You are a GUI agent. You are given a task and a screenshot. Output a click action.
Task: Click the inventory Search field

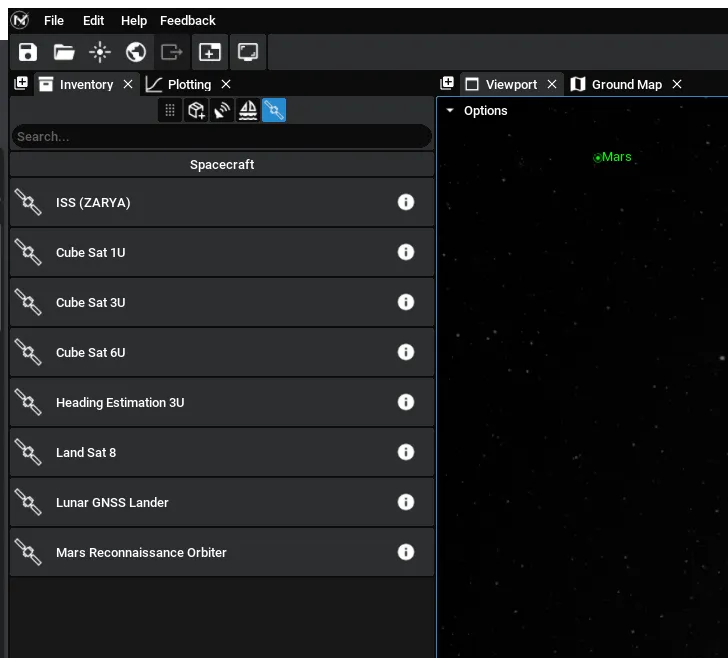point(221,136)
